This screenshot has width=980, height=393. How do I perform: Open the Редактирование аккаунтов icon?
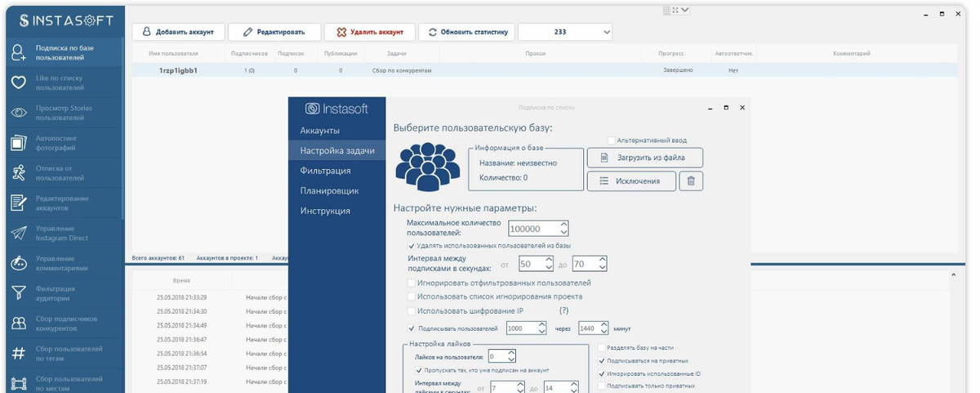point(18,203)
